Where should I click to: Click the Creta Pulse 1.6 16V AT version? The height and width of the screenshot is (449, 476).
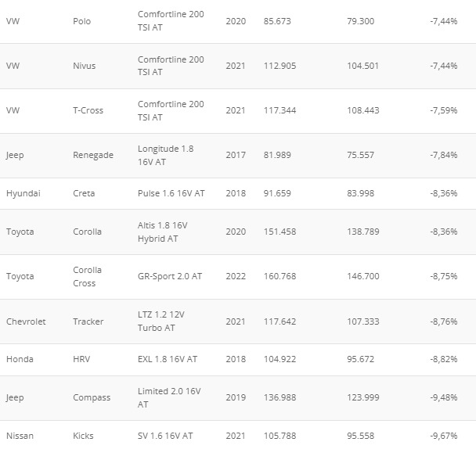point(171,193)
